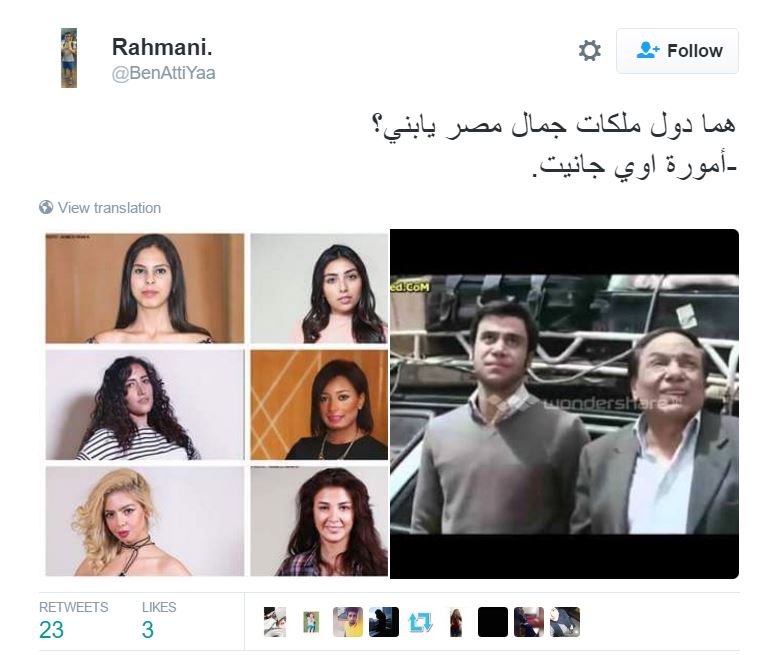This screenshot has width=765, height=655.
Task: Open Rahmani's profile avatar
Action: [69, 58]
